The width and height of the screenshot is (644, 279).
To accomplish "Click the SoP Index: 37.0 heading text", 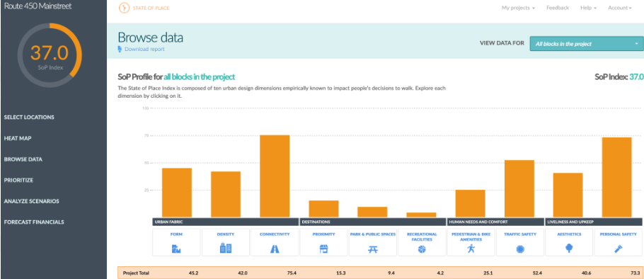I will pos(619,77).
